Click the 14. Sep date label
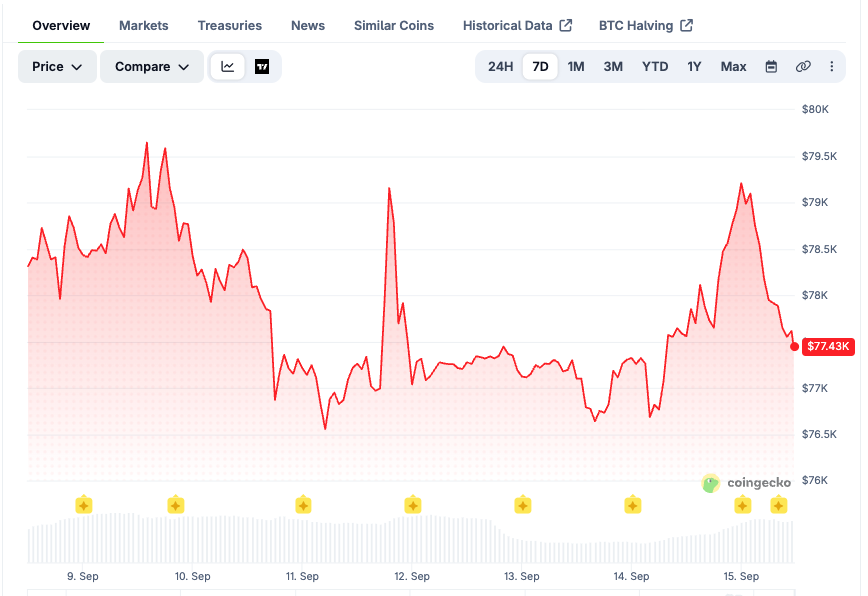The width and height of the screenshot is (868, 596). [631, 576]
